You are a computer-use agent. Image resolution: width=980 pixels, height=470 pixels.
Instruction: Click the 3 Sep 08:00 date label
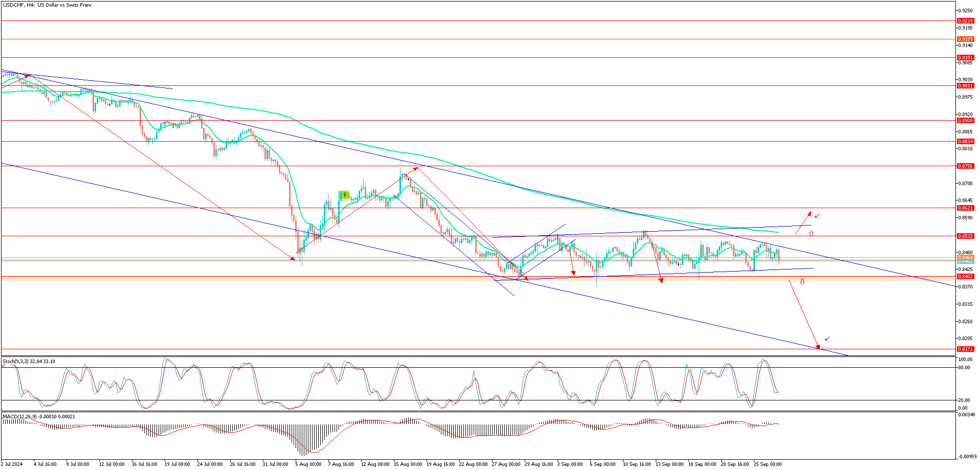coord(570,464)
